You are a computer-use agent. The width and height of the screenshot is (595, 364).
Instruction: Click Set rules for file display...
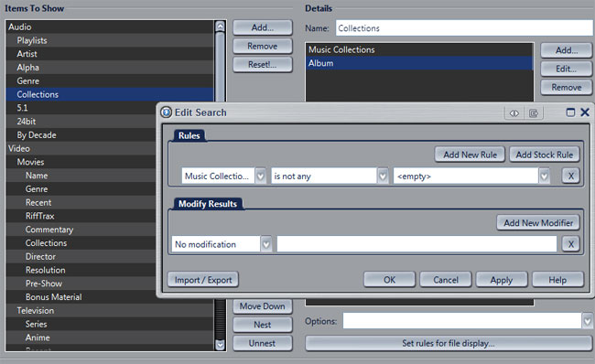[x=449, y=343]
